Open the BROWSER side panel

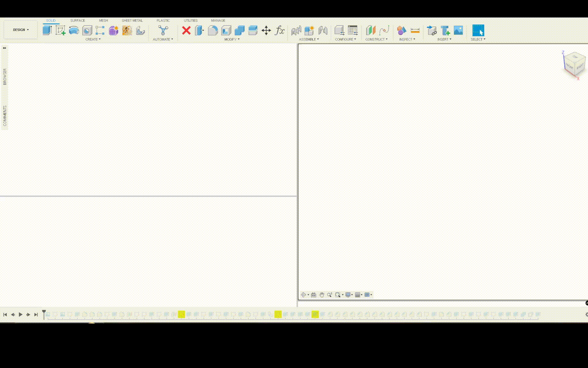[x=5, y=76]
